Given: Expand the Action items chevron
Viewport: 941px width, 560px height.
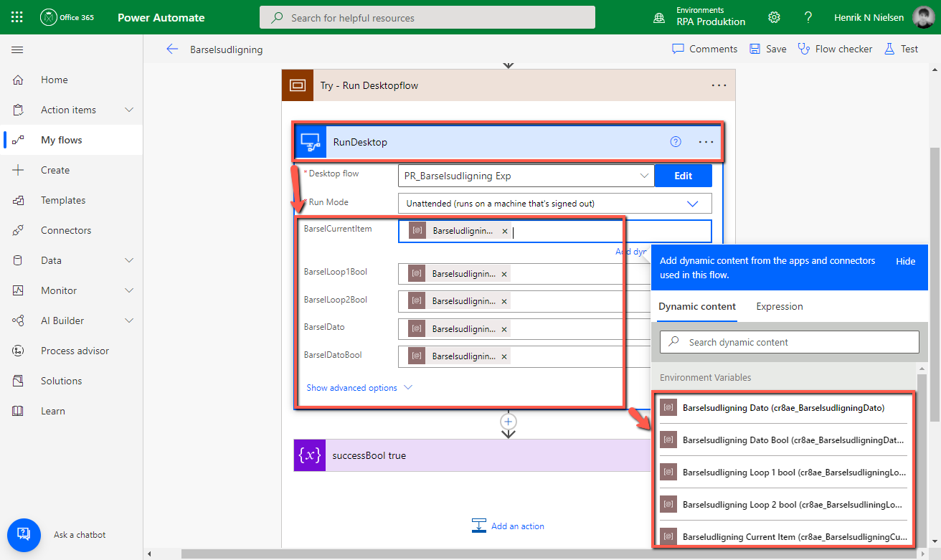Looking at the screenshot, I should (x=129, y=110).
